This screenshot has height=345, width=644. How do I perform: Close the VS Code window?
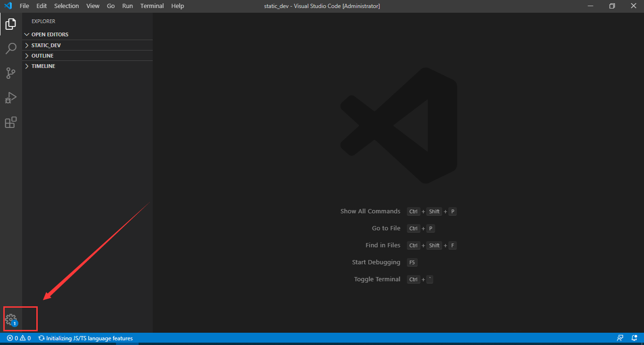(633, 6)
